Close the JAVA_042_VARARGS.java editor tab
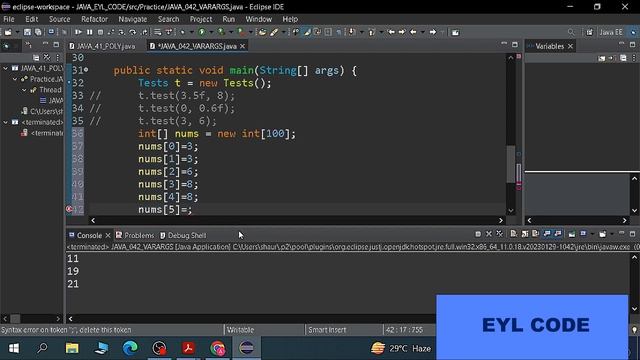The width and height of the screenshot is (640, 360). pos(242,46)
